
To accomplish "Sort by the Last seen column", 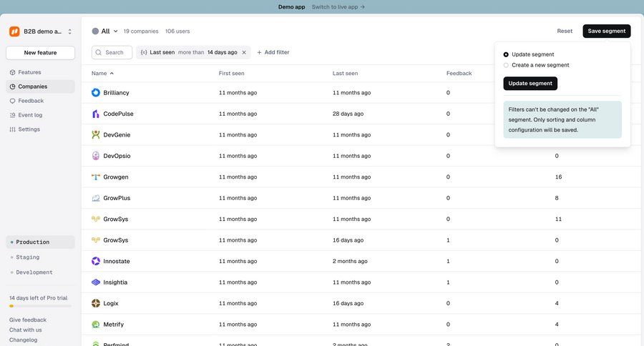I will (345, 74).
